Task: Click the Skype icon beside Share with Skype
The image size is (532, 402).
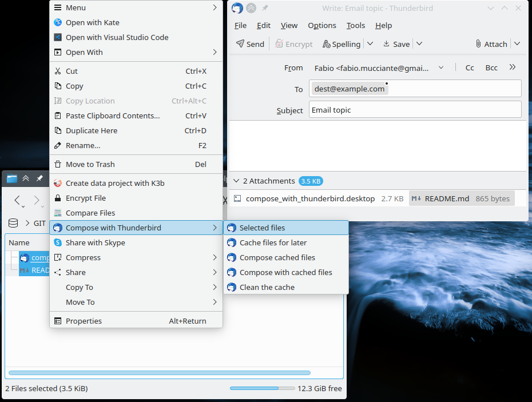Action: point(58,242)
